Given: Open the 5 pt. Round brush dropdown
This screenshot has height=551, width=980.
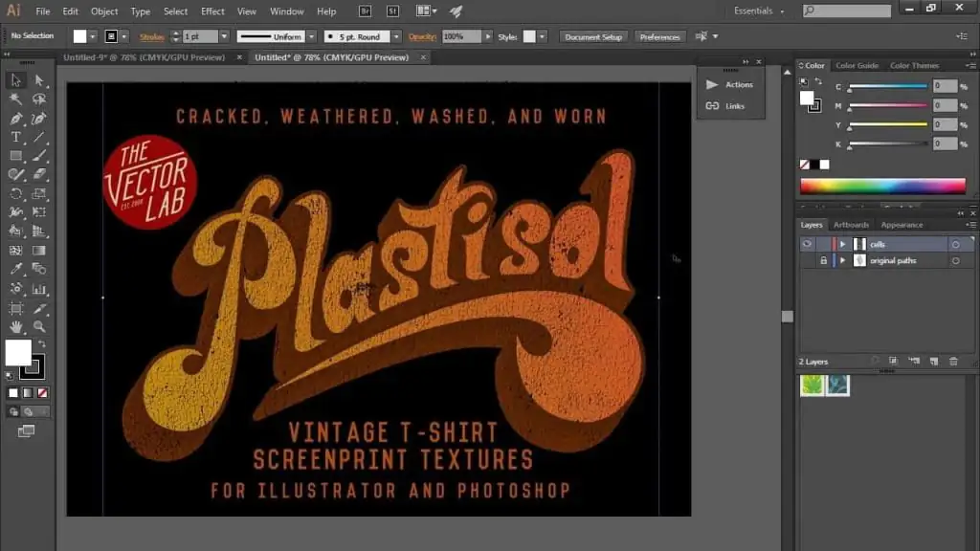Looking at the screenshot, I should pos(397,36).
